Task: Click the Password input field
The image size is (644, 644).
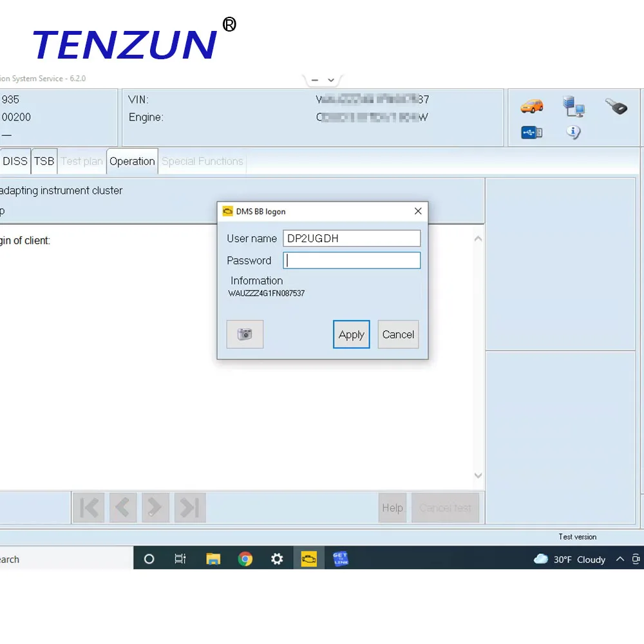Action: click(352, 260)
